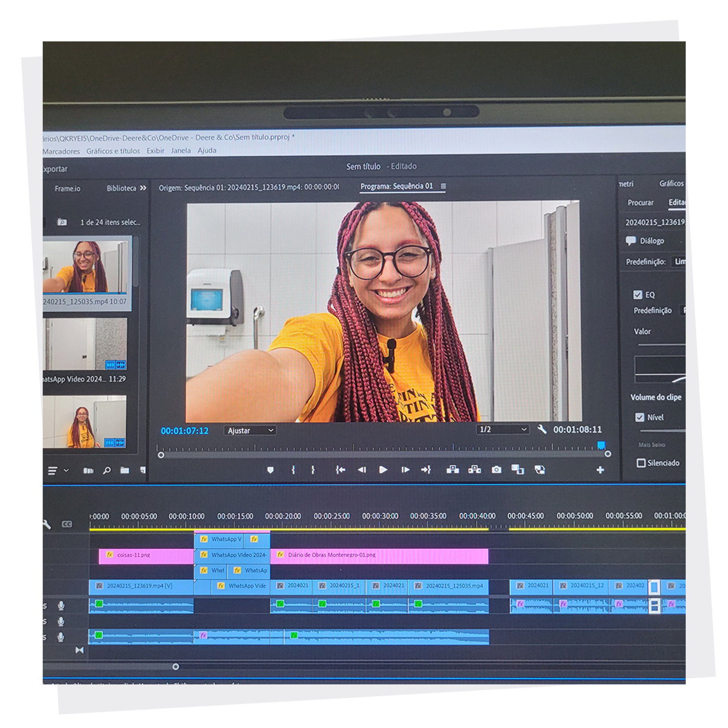Image resolution: width=728 pixels, height=728 pixels.
Task: Click the Lift icon in Program monitor
Action: pos(453,470)
